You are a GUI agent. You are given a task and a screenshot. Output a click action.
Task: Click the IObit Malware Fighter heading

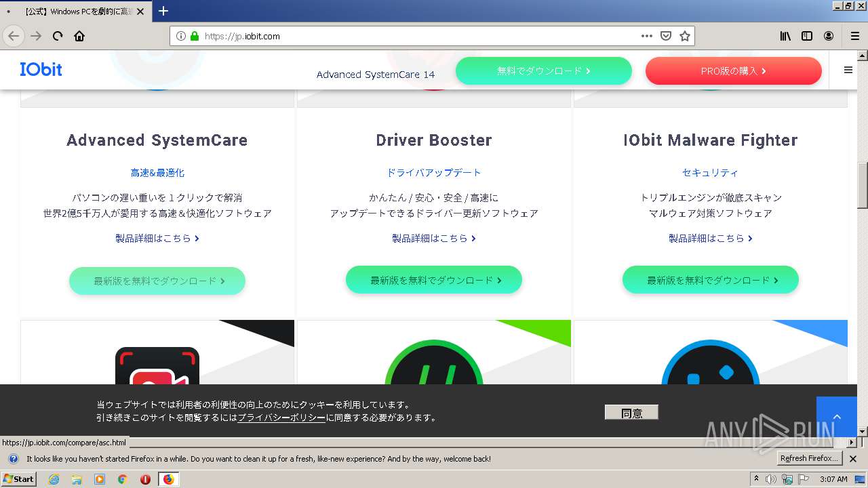(711, 140)
